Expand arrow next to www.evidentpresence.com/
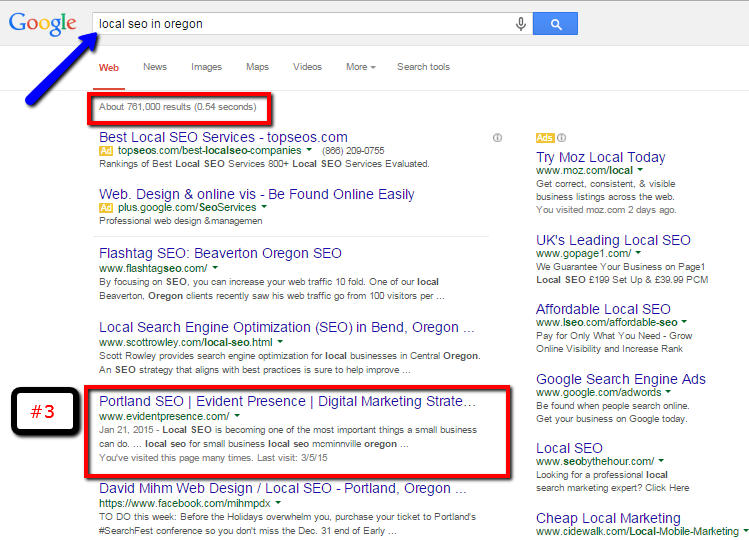The image size is (749, 540). pyautogui.click(x=237, y=416)
